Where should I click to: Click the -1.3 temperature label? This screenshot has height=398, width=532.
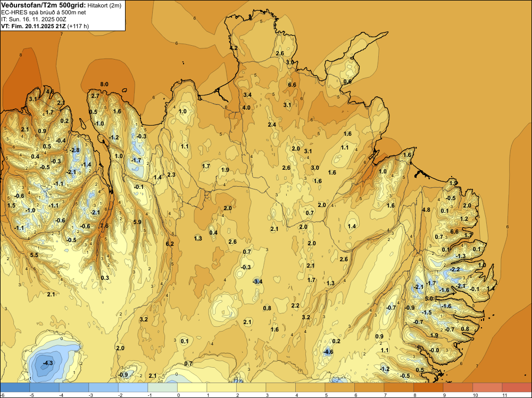[x=460, y=256]
